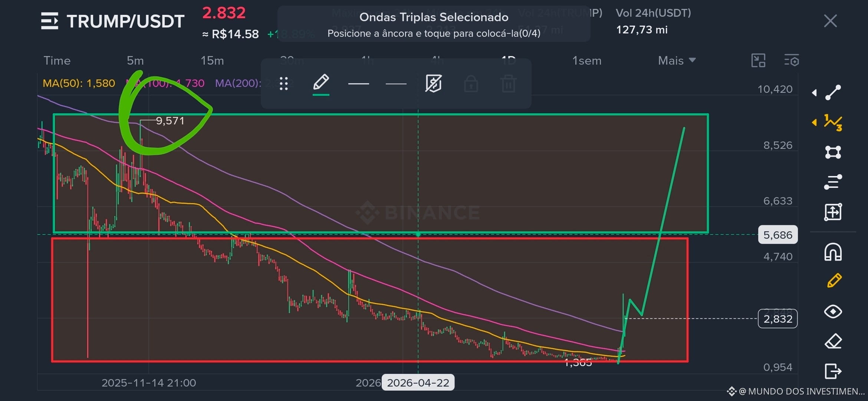Viewport: 868px width, 401px height.
Task: Switch to the Time chart view
Action: point(57,61)
